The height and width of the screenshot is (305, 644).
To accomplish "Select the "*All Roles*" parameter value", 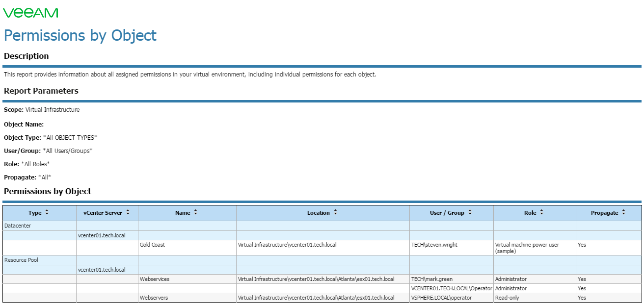I will point(35,164).
